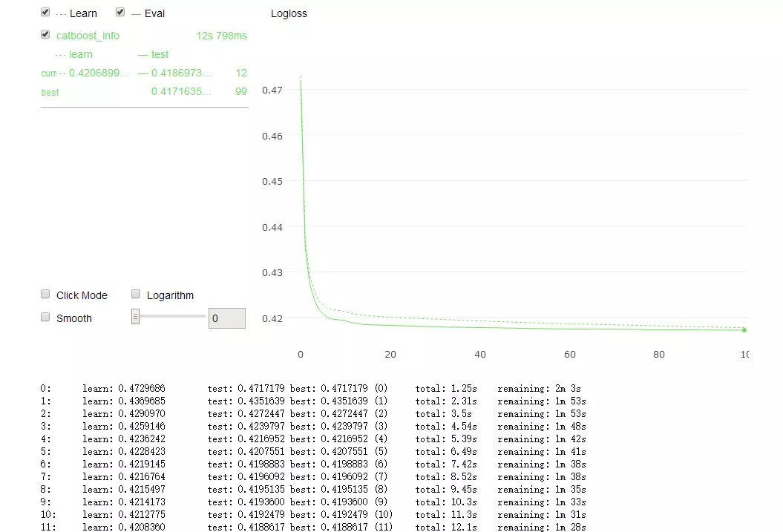Uncheck the Eval checkbox

[x=120, y=12]
